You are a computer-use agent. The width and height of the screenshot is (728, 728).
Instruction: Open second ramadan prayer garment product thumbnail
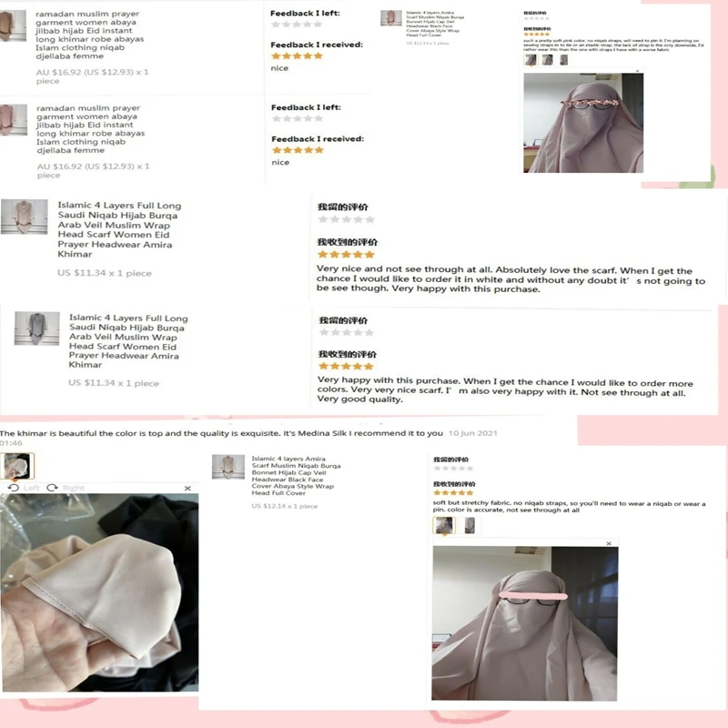pyautogui.click(x=14, y=120)
